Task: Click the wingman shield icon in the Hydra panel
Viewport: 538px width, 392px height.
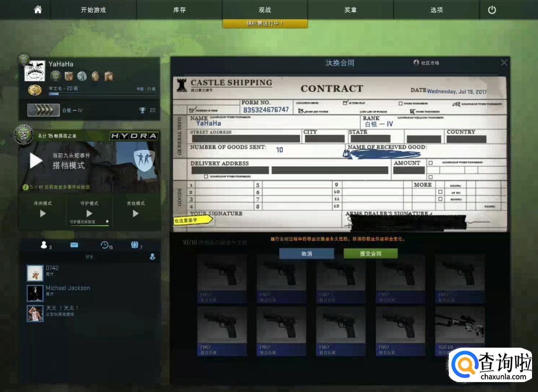Action: [144, 160]
